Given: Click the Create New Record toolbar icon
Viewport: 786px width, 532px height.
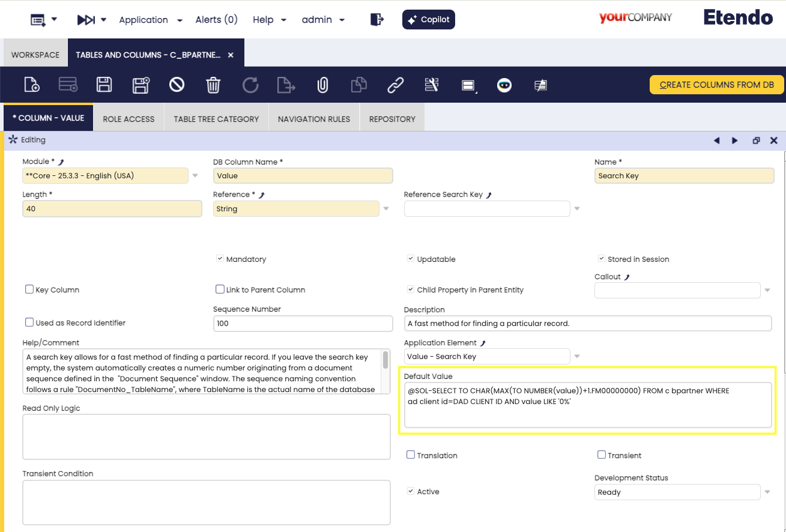Looking at the screenshot, I should coord(32,85).
